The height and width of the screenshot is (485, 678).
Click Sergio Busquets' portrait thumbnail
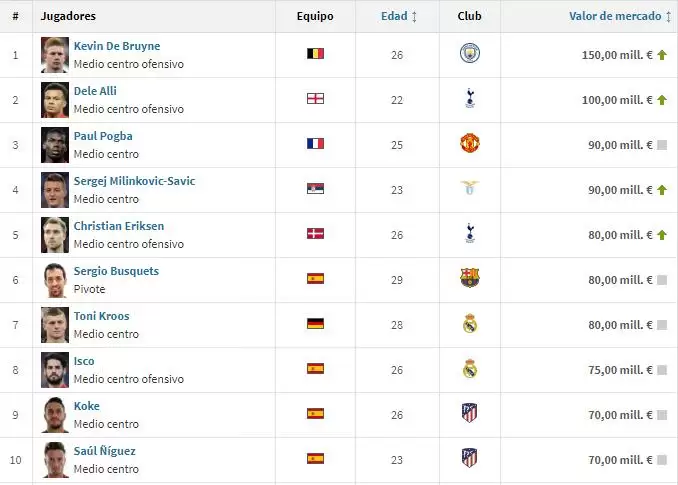click(55, 279)
